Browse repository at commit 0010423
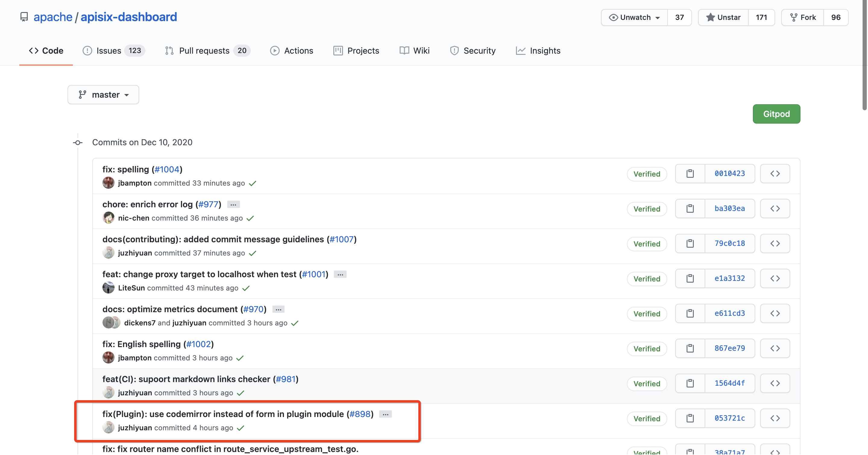This screenshot has width=868, height=455. [775, 173]
